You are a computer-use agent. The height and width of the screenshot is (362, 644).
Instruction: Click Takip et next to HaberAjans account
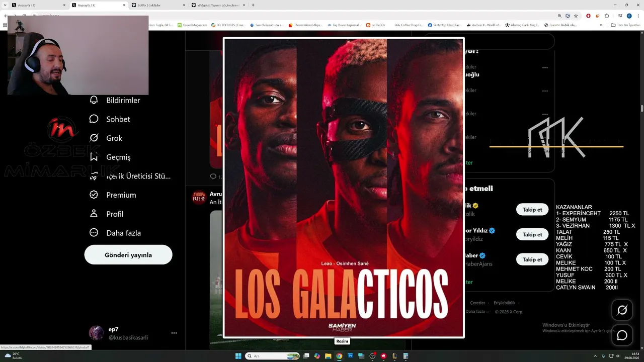[532, 259]
